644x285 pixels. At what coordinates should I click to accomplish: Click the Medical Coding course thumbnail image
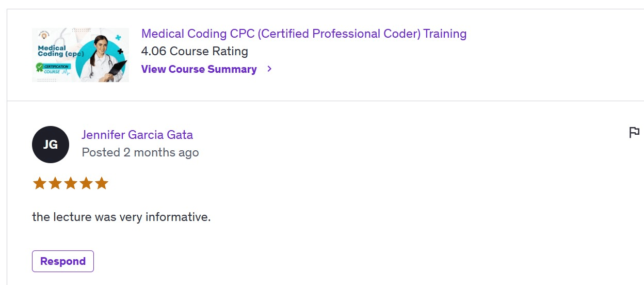81,55
